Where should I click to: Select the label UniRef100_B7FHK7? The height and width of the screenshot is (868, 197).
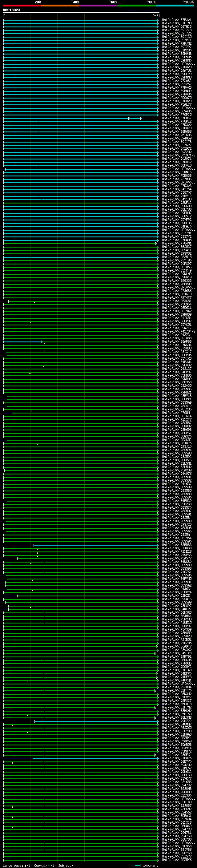click(x=176, y=118)
